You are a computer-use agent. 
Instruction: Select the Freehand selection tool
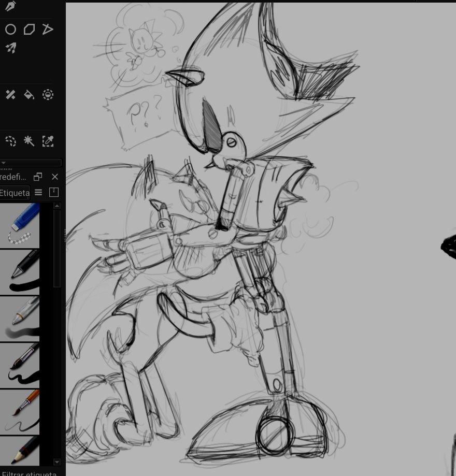11,141
